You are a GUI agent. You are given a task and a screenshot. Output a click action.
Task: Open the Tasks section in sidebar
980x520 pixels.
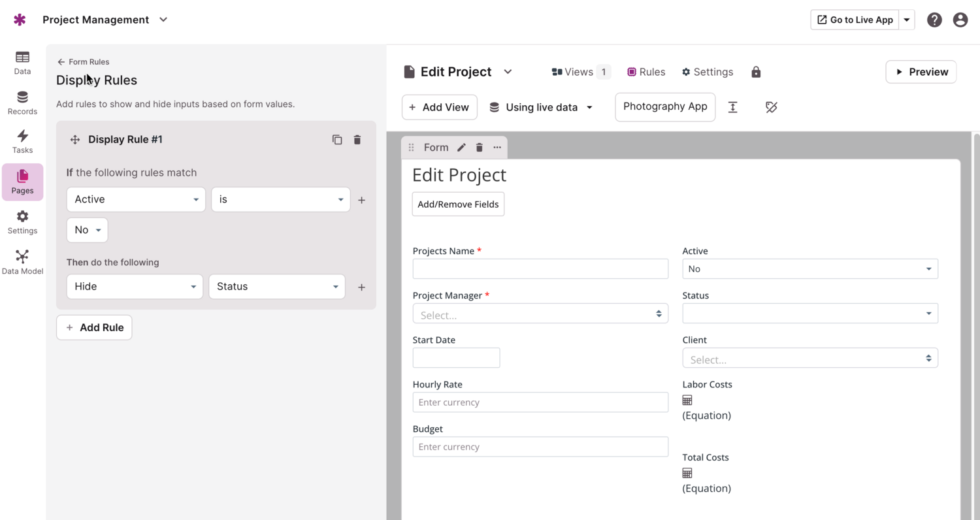pos(22,141)
